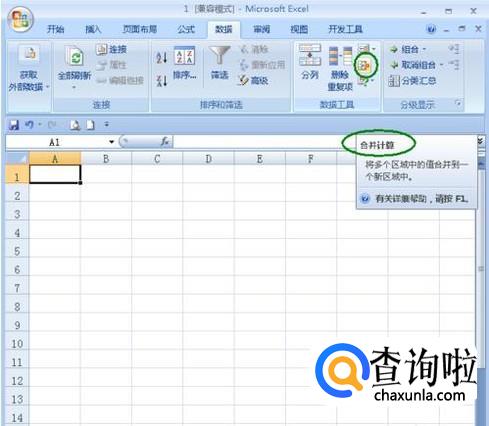Click 删除重复项 remove duplicates icon
Screen dimensions: 489x426
tap(340, 56)
